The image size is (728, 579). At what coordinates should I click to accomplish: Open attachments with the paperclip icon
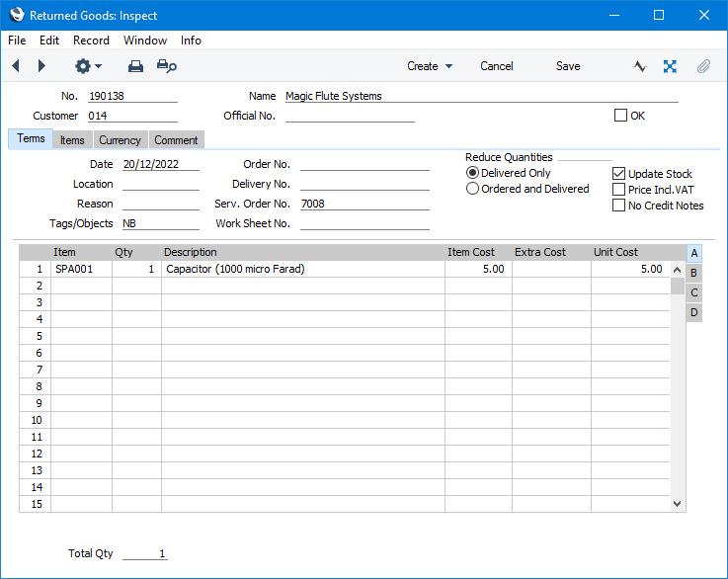pyautogui.click(x=703, y=66)
